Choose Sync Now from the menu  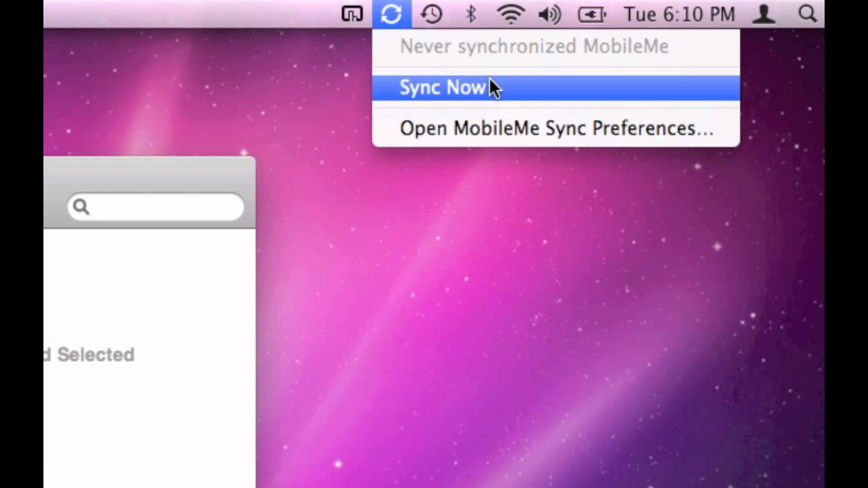coord(556,87)
